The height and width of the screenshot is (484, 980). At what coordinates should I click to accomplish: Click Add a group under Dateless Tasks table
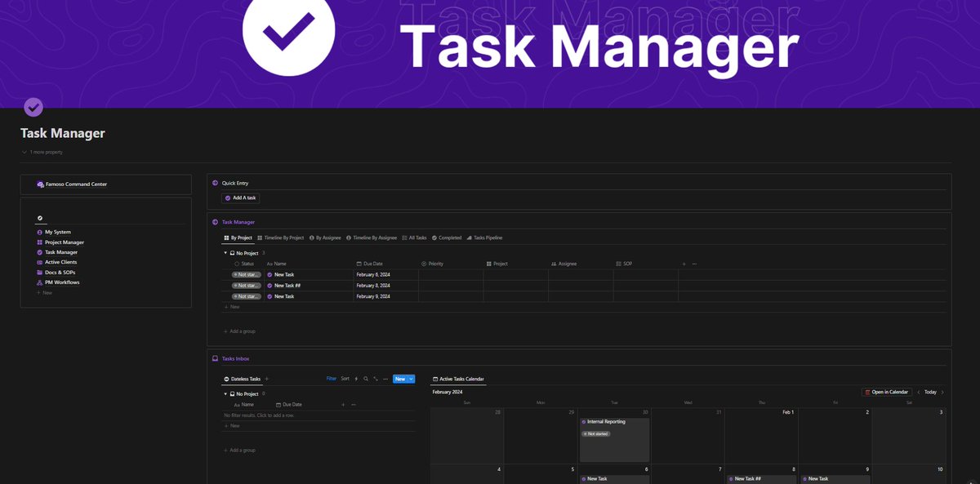[x=239, y=450]
